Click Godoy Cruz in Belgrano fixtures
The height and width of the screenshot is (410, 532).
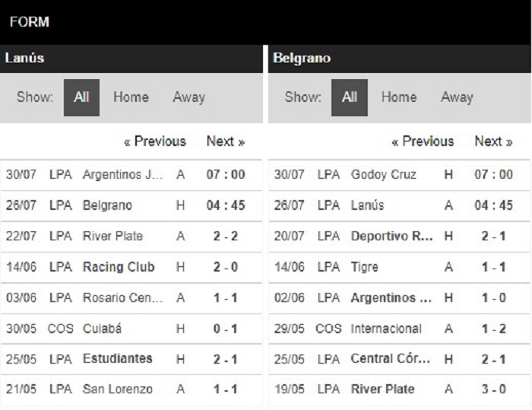click(384, 175)
